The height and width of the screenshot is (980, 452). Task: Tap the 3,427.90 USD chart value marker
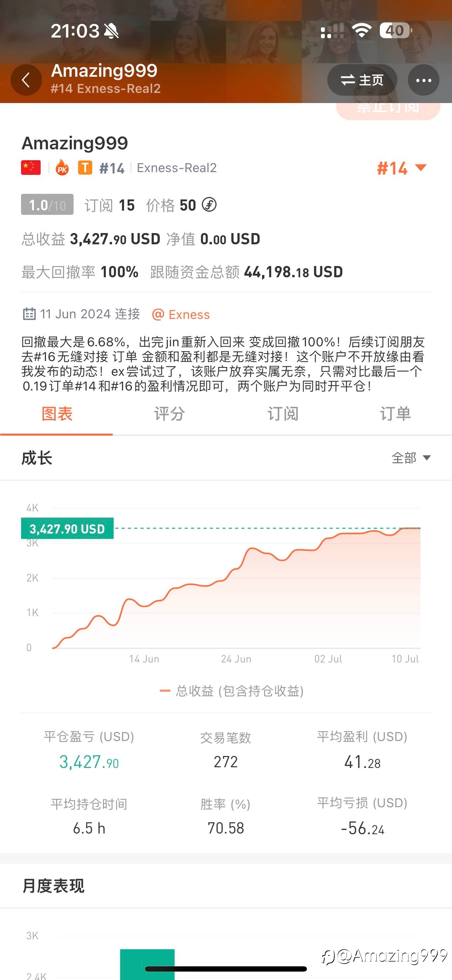pyautogui.click(x=67, y=529)
